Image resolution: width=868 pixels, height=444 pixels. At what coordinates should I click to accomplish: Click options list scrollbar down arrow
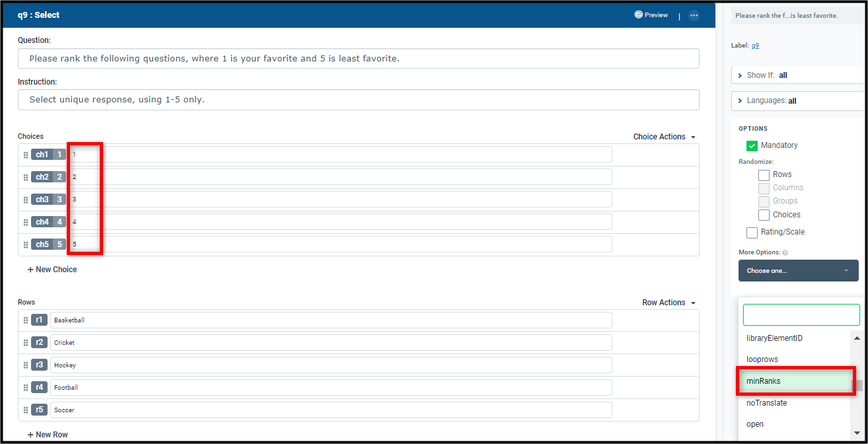point(857,433)
